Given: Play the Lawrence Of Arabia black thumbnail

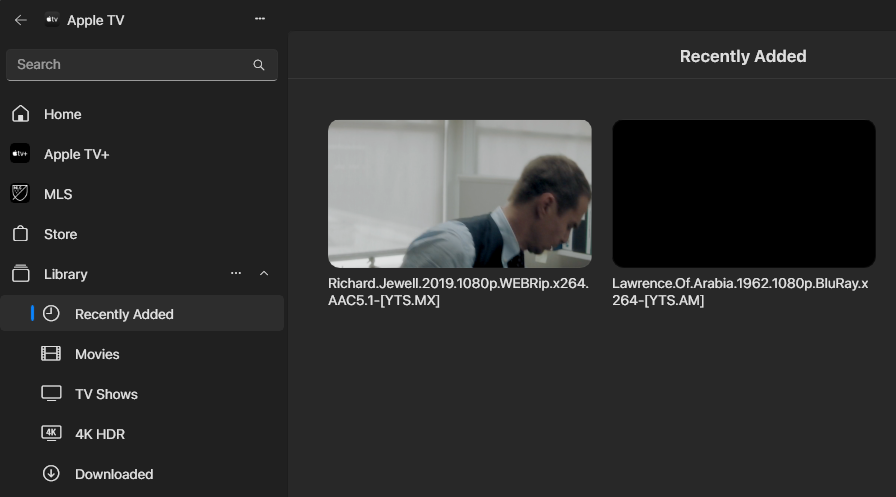Looking at the screenshot, I should [x=744, y=194].
